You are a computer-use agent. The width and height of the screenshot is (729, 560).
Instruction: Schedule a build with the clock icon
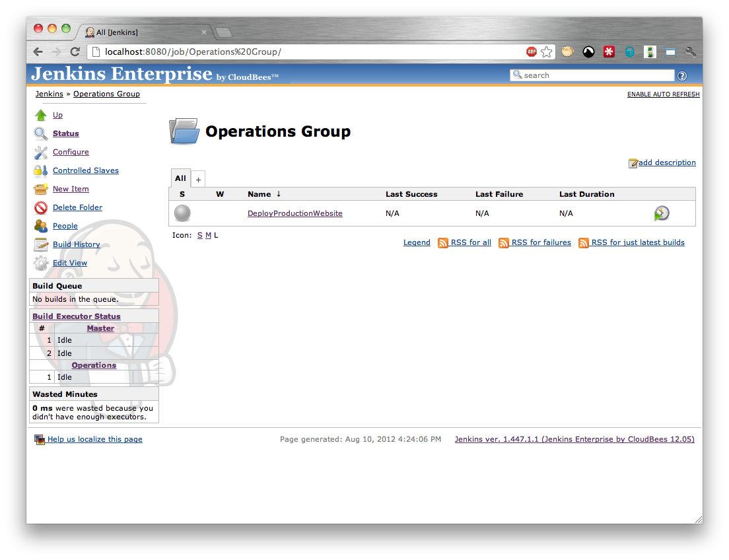pos(661,213)
